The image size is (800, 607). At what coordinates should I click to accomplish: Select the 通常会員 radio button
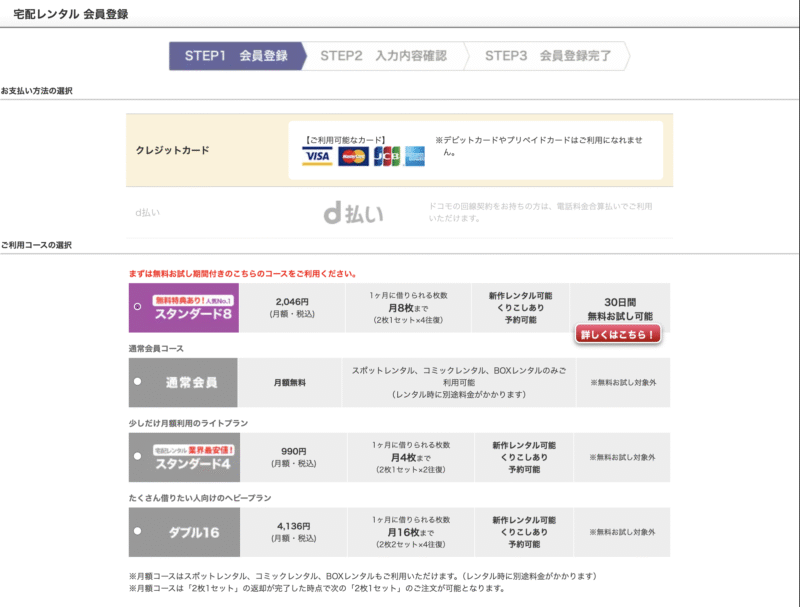click(137, 381)
